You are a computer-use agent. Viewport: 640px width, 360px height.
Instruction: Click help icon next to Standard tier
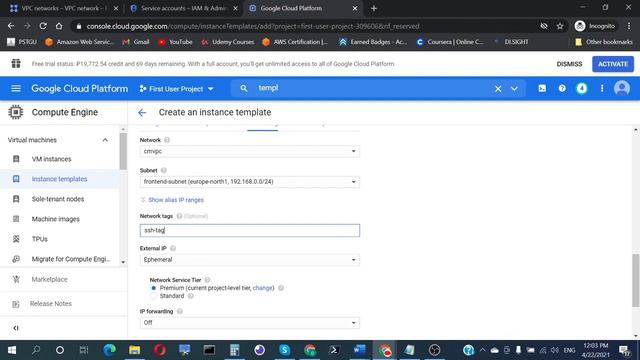(191, 296)
